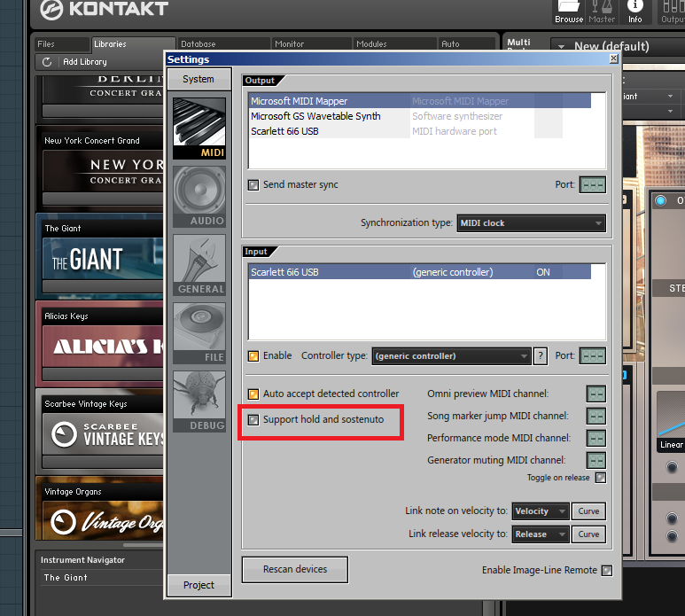Enable Support hold and sostenuto
The image size is (685, 616).
253,420
